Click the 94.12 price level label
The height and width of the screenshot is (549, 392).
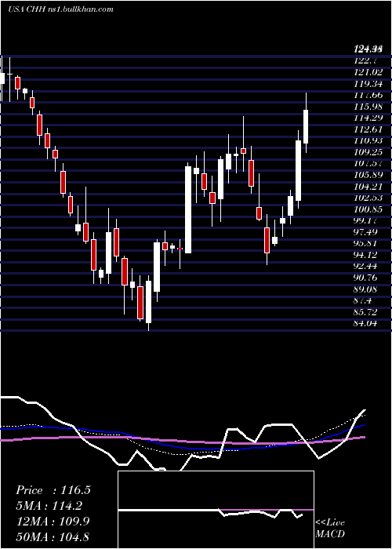[x=367, y=255]
